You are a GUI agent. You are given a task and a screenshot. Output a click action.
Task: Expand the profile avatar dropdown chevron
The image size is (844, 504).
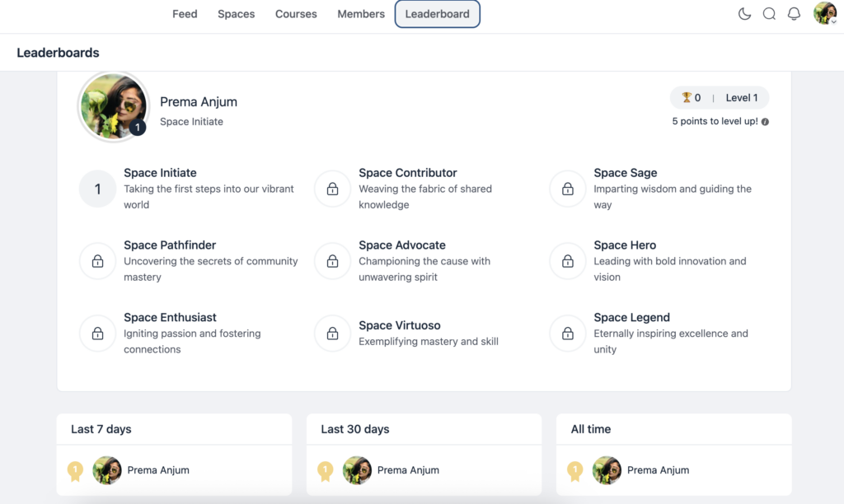point(835,20)
